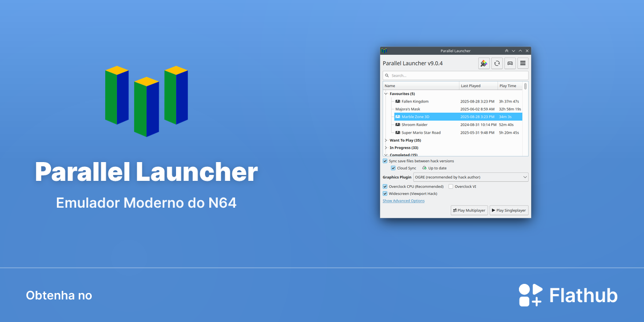
Task: Sort by the Last Played column header
Action: click(479, 86)
